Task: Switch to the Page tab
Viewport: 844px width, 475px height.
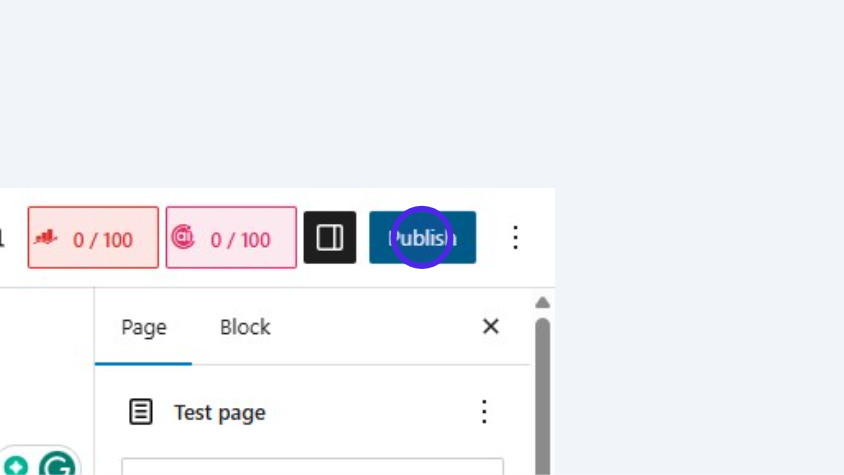Action: click(144, 327)
